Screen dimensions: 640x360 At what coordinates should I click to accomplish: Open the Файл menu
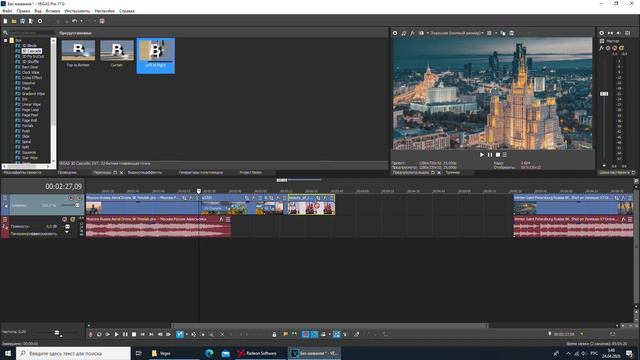pyautogui.click(x=7, y=11)
